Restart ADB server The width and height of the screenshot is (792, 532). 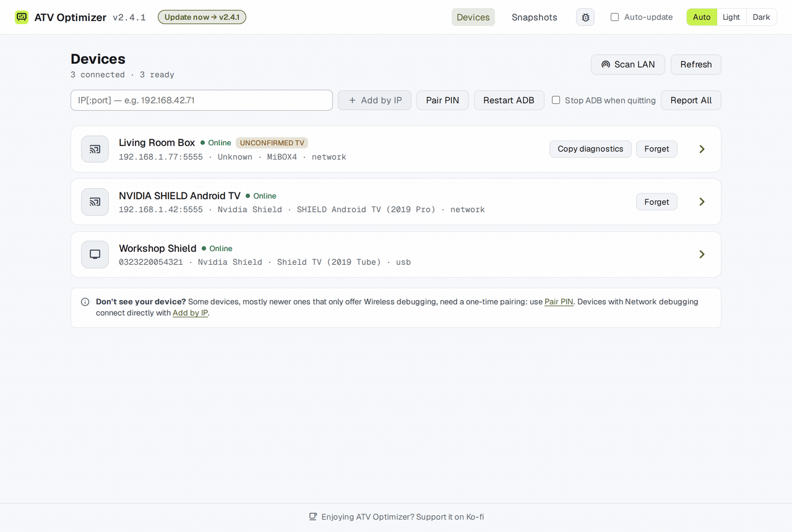[509, 100]
